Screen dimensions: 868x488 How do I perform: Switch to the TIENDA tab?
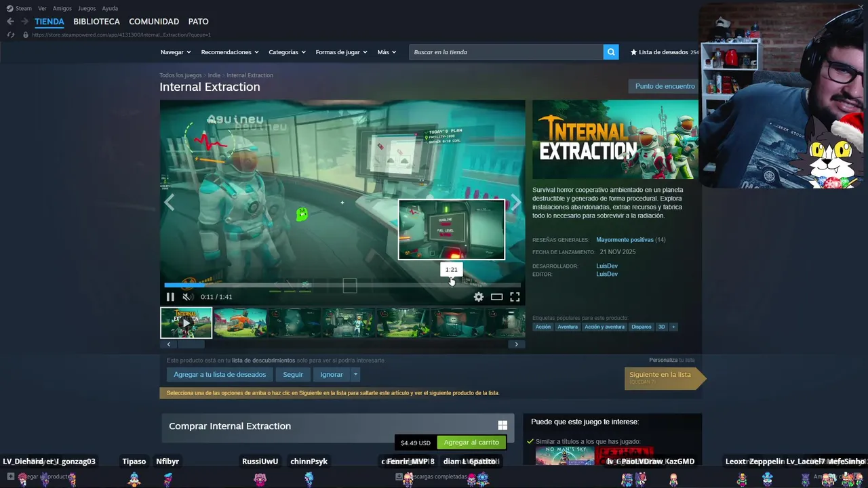coord(50,22)
